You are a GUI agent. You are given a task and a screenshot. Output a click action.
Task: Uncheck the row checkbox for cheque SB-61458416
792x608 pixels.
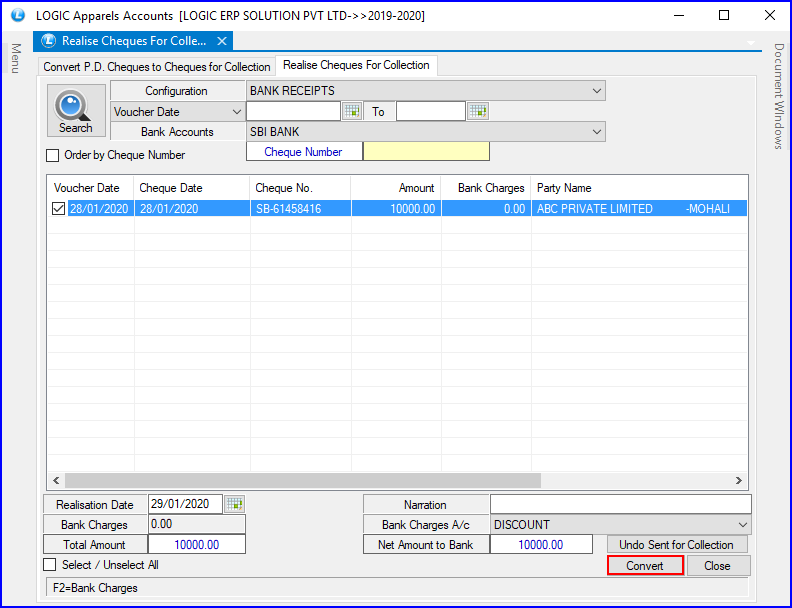tap(59, 209)
